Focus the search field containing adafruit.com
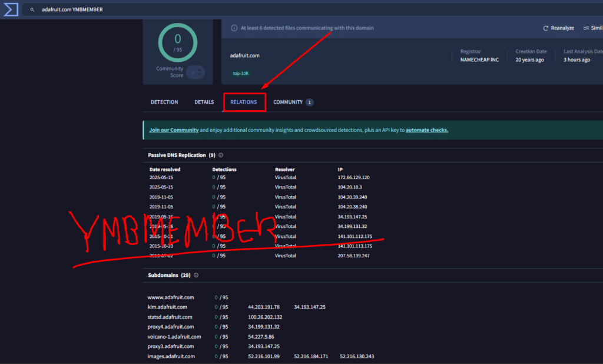The width and height of the screenshot is (603, 364). click(312, 9)
